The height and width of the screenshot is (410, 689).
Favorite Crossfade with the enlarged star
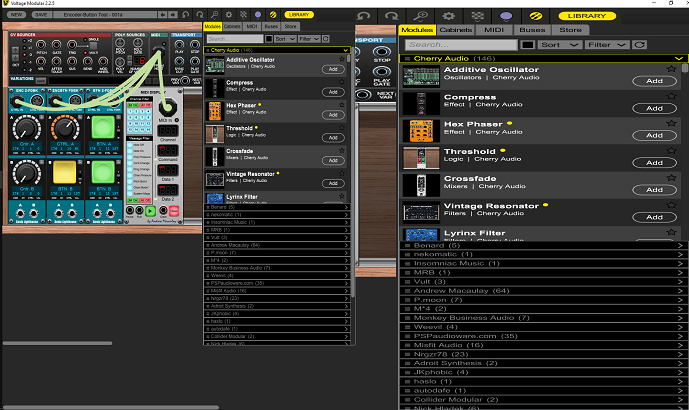(x=671, y=178)
